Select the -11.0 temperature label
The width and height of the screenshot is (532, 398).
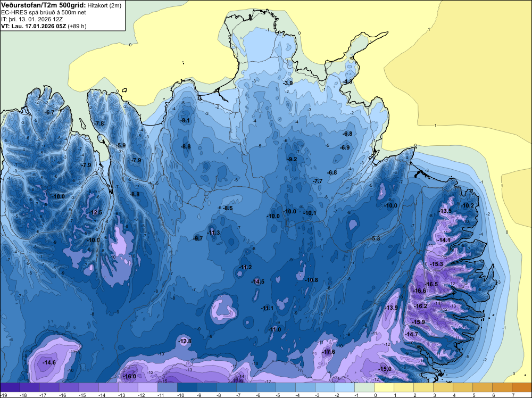point(275,329)
